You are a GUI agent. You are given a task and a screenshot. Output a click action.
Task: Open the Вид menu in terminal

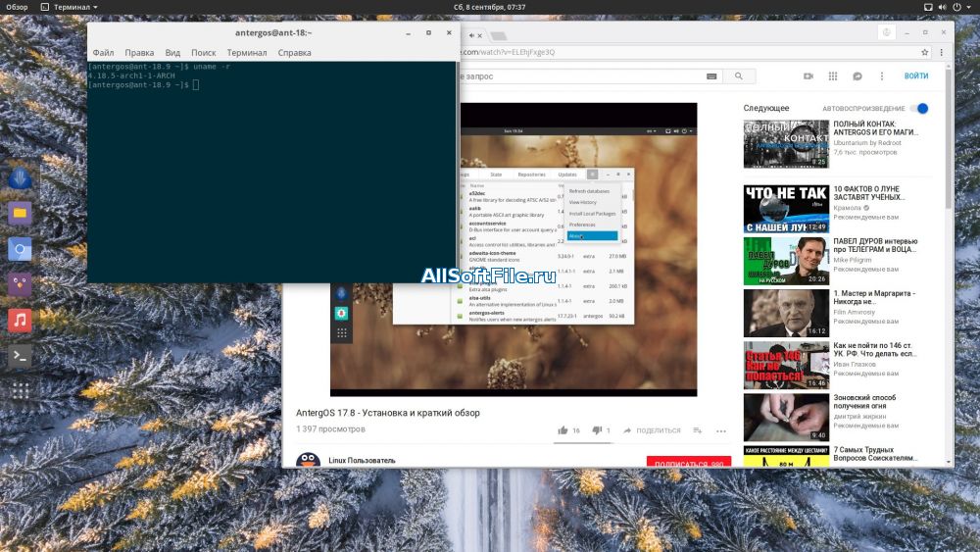point(172,53)
